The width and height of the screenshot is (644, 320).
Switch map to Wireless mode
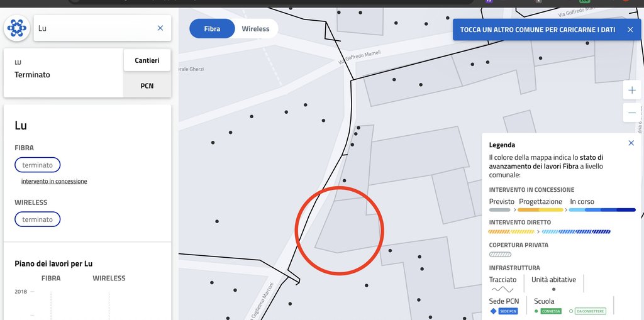(255, 29)
